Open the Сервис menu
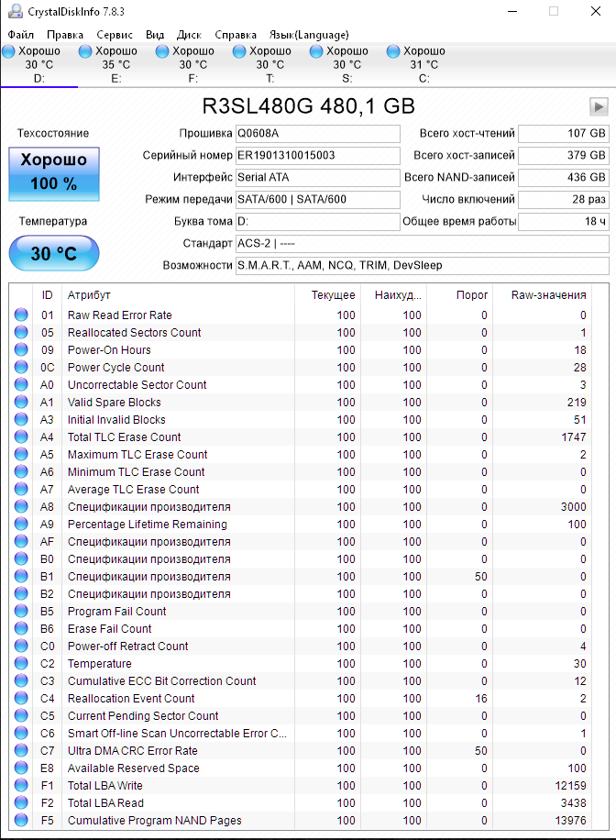The width and height of the screenshot is (616, 840). (115, 35)
